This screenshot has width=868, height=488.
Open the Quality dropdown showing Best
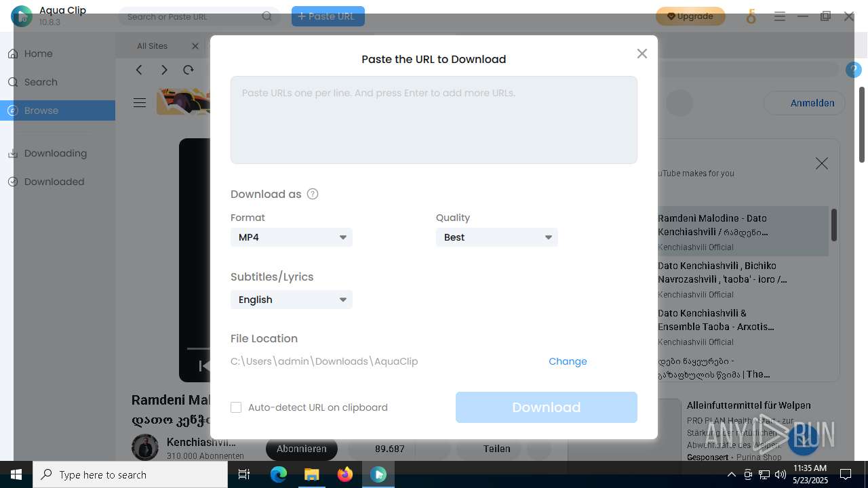pos(497,237)
